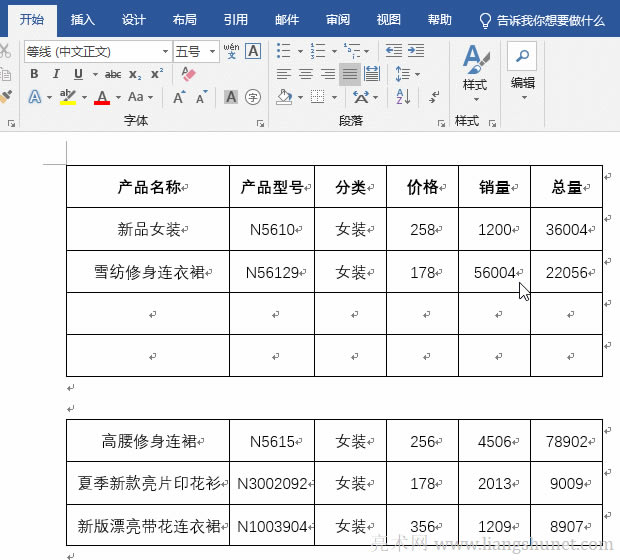This screenshot has height=560, width=620.
Task: Open the 布局 ribbon tab
Action: [184, 19]
